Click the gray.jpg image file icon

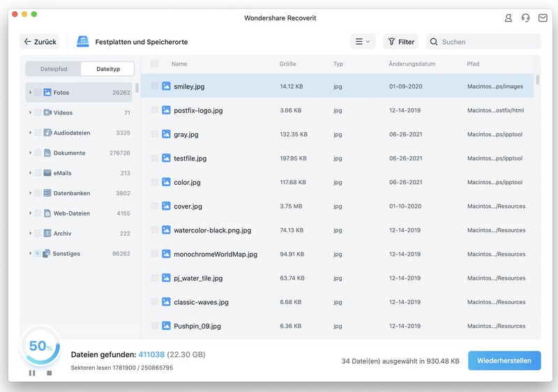click(166, 134)
